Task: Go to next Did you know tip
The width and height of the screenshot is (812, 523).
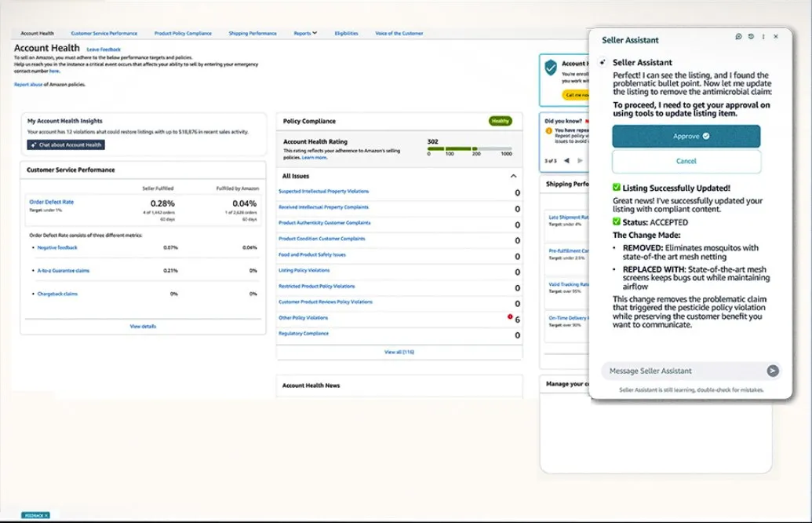Action: (x=581, y=161)
